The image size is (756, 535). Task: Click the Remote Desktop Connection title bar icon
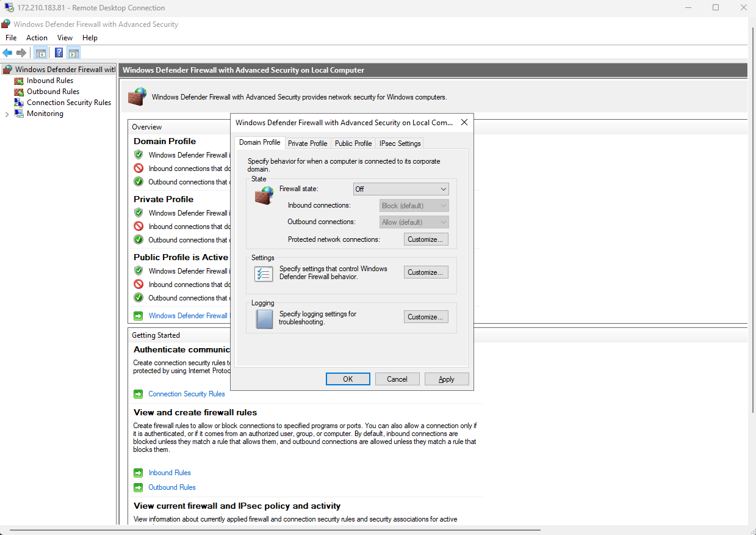[9, 8]
